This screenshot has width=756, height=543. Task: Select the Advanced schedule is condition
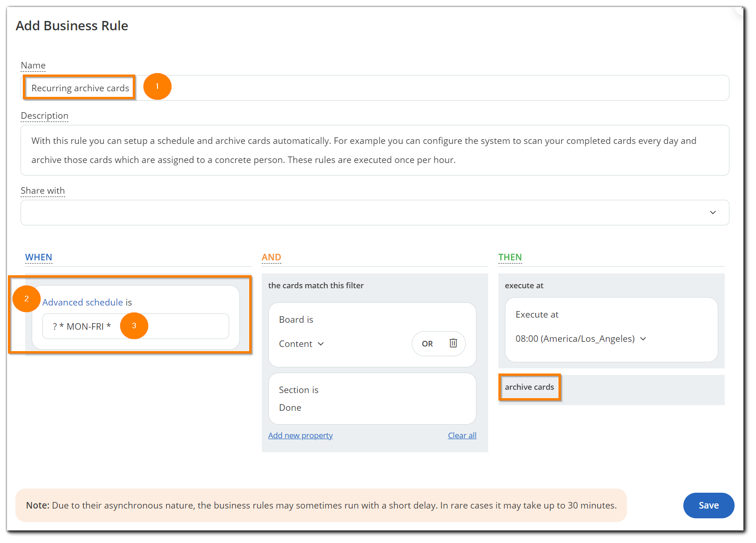pyautogui.click(x=87, y=302)
